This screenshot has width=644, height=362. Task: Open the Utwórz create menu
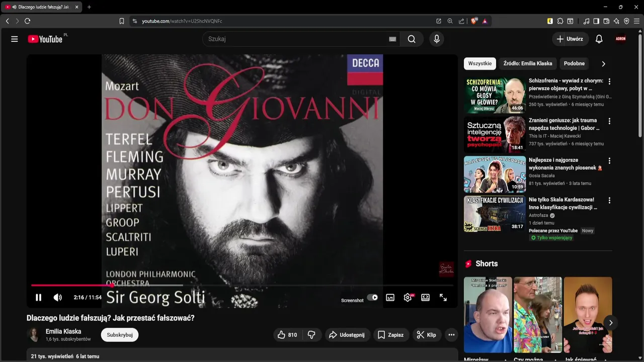570,39
